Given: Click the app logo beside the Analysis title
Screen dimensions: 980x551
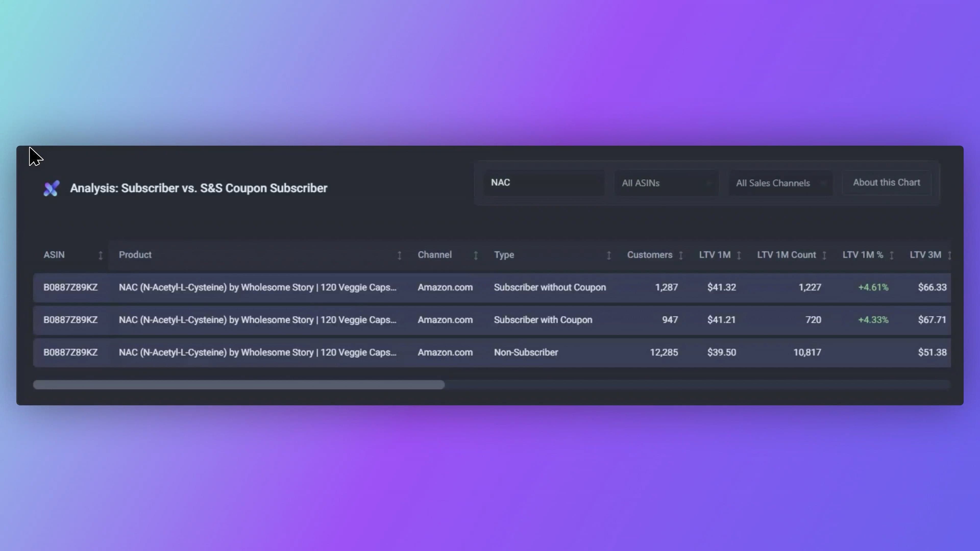Looking at the screenshot, I should coord(51,188).
